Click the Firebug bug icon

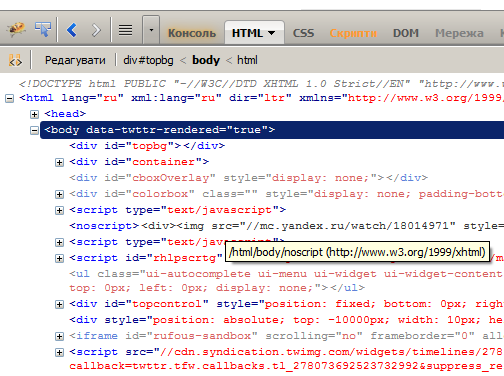point(16,29)
